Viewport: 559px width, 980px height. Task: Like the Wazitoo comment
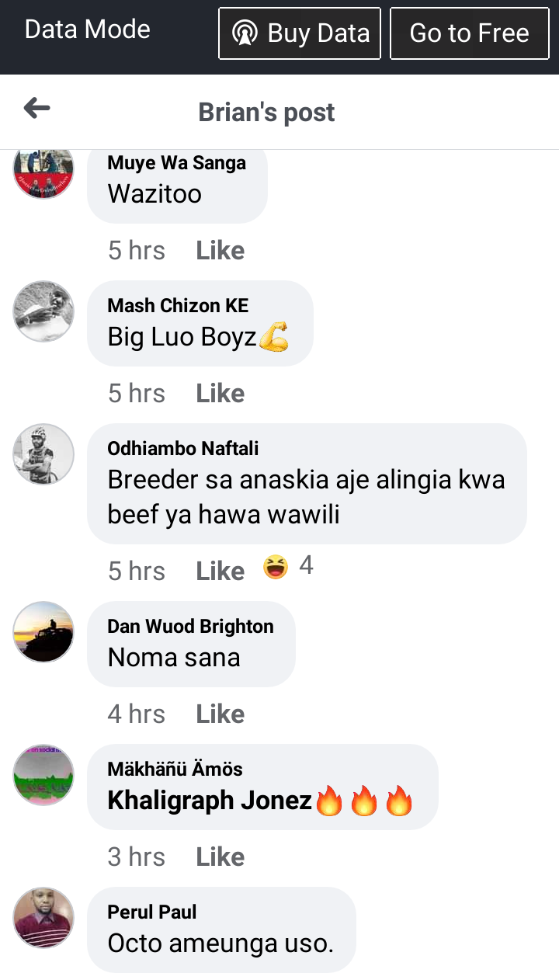[x=220, y=251]
